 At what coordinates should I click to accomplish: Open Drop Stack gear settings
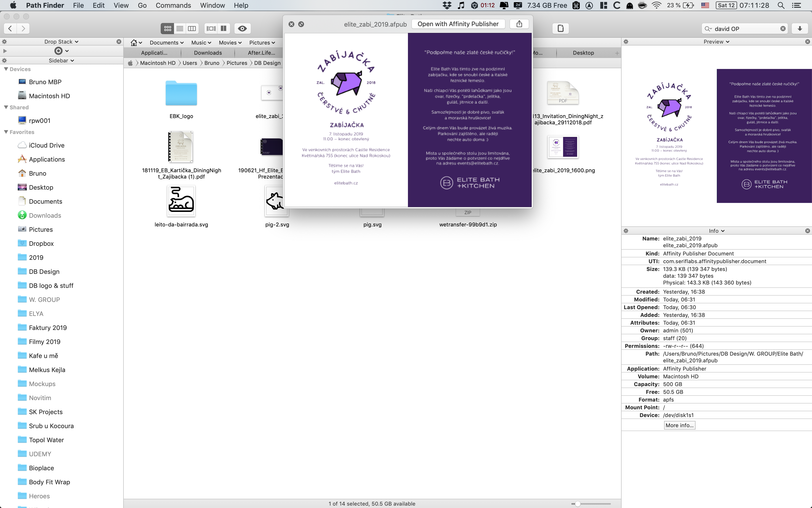pos(4,42)
